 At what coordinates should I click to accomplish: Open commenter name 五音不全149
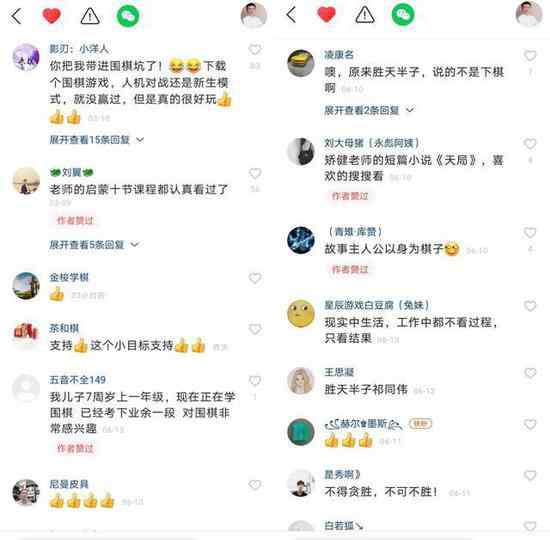coord(78,380)
